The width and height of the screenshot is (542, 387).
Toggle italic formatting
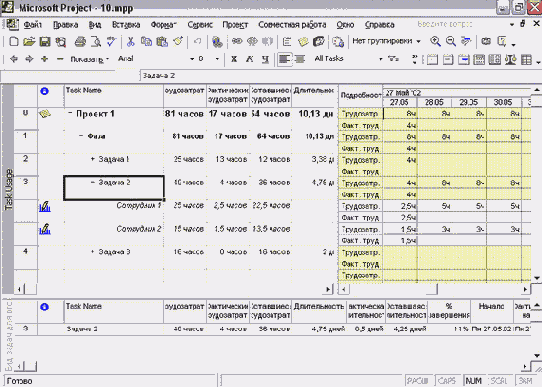tap(250, 59)
